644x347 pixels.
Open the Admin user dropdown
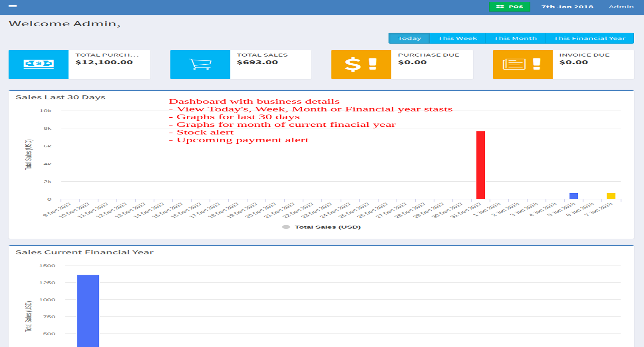point(621,7)
